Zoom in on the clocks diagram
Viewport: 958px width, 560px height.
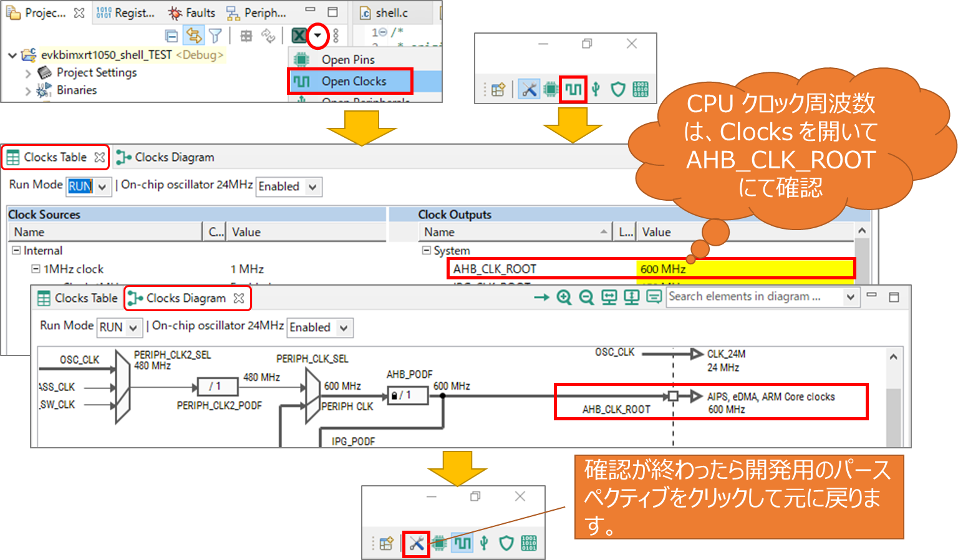564,297
